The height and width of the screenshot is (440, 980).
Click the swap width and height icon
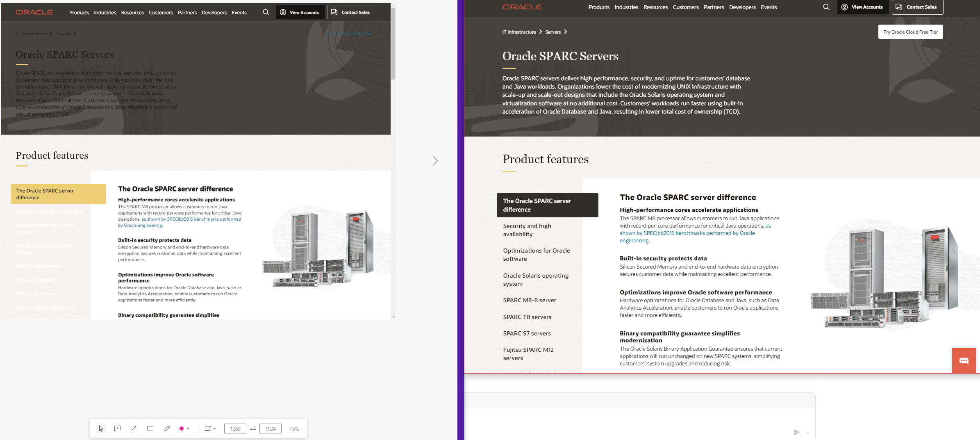[x=253, y=429]
